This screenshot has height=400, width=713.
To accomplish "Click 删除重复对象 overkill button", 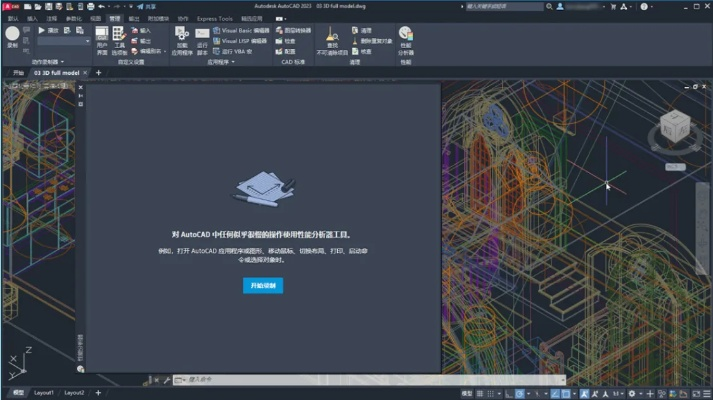I will click(372, 41).
